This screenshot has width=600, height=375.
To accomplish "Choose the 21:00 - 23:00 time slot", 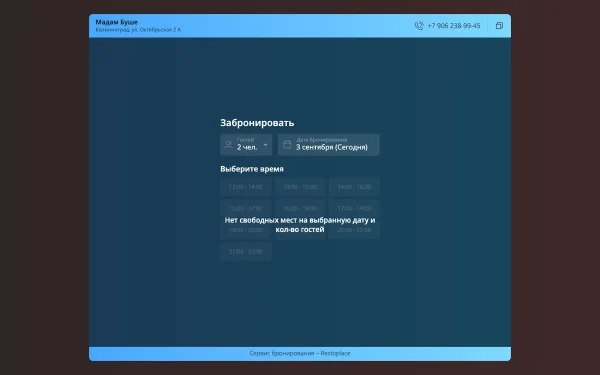I will [246, 251].
